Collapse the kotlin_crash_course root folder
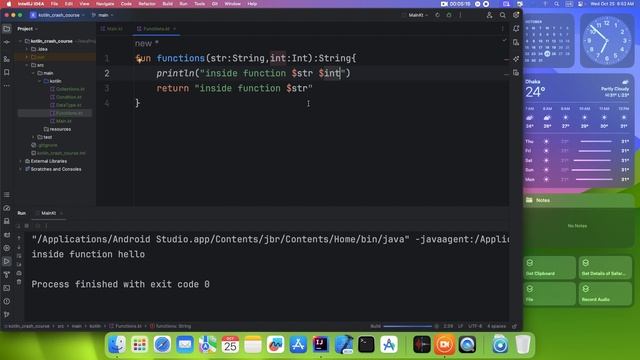640x360 pixels. coord(20,41)
